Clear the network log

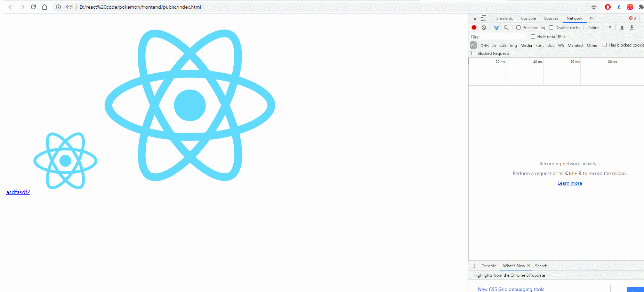[x=484, y=27]
